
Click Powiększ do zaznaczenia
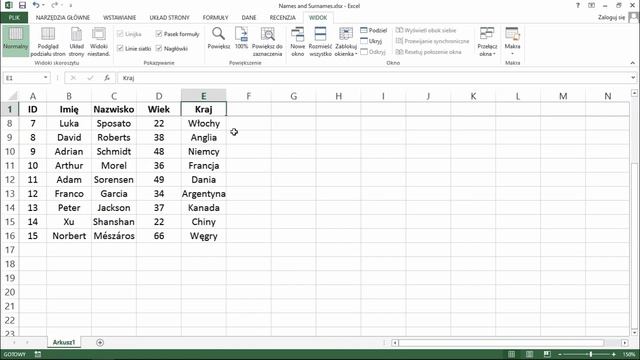[267, 42]
